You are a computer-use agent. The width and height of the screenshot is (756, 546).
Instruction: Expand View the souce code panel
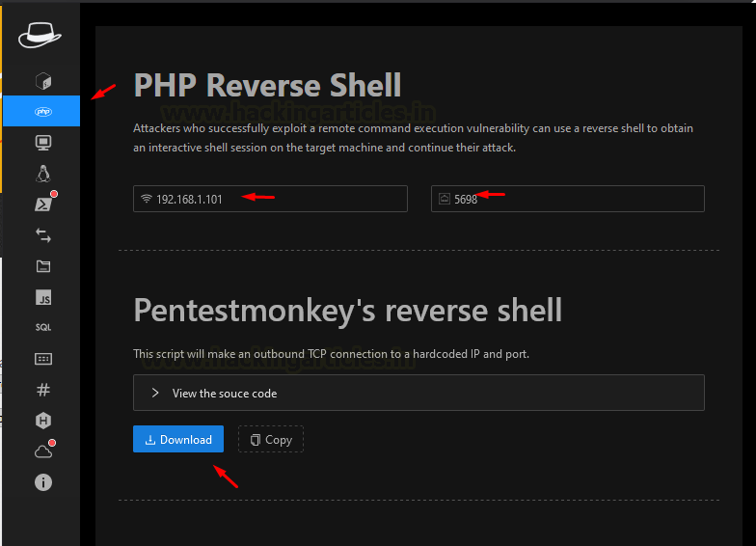[418, 394]
